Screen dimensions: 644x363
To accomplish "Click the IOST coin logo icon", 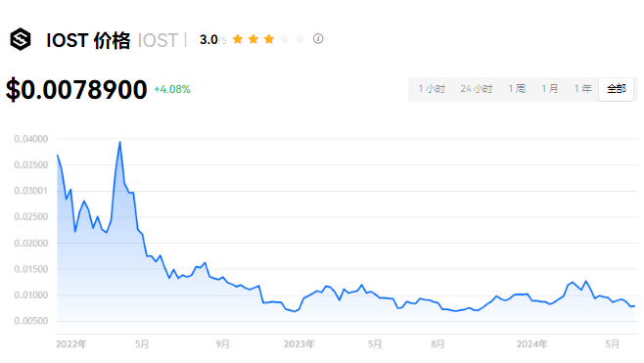I will (21, 39).
